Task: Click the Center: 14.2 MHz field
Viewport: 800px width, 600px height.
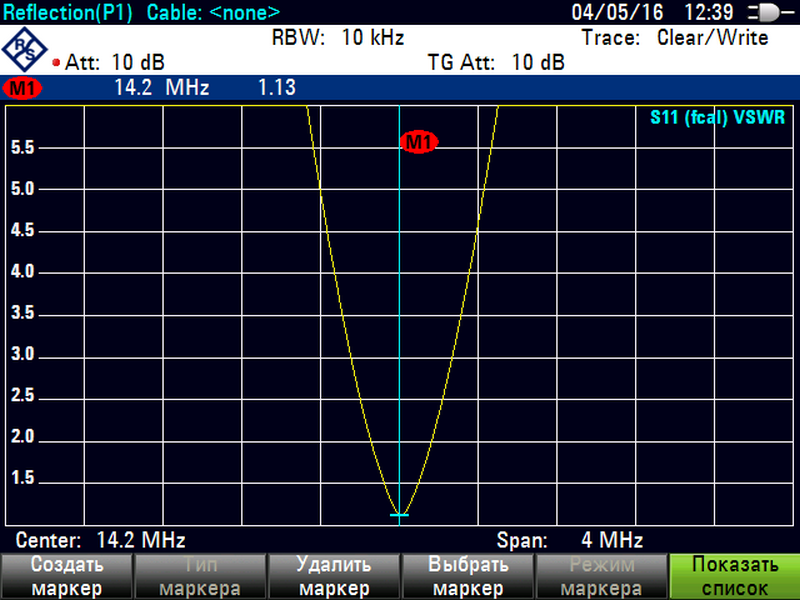Action: [x=101, y=540]
